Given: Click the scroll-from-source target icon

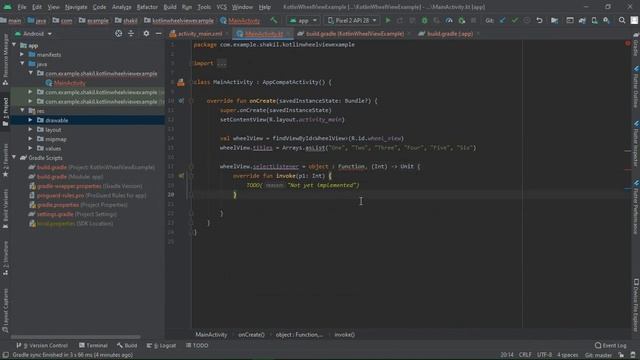Looking at the screenshot, I should coord(118,34).
